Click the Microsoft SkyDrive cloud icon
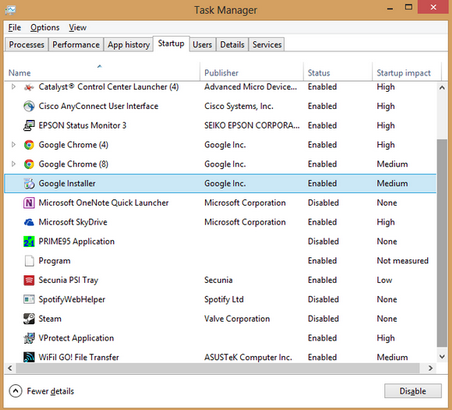 (29, 222)
